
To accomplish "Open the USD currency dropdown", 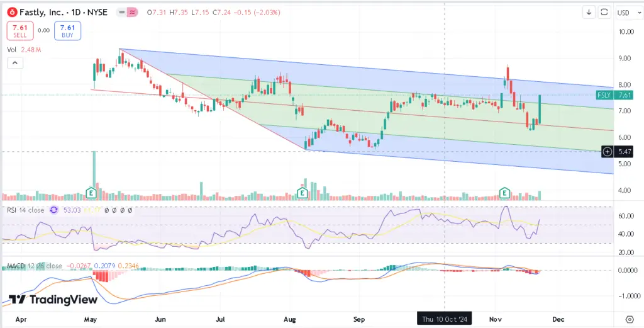I will pyautogui.click(x=628, y=13).
